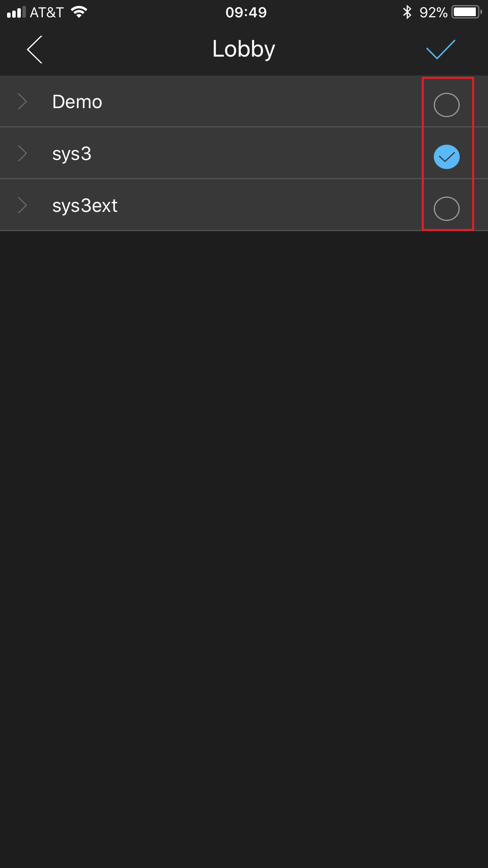The image size is (488, 868).
Task: Deselect the checked sys3 radio button
Action: [x=446, y=157]
